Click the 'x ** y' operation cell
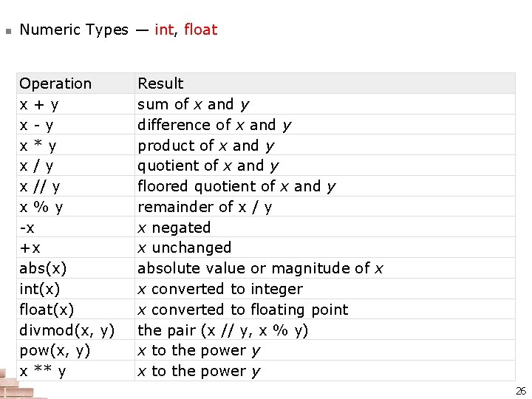This screenshot has width=532, height=399. click(x=42, y=371)
